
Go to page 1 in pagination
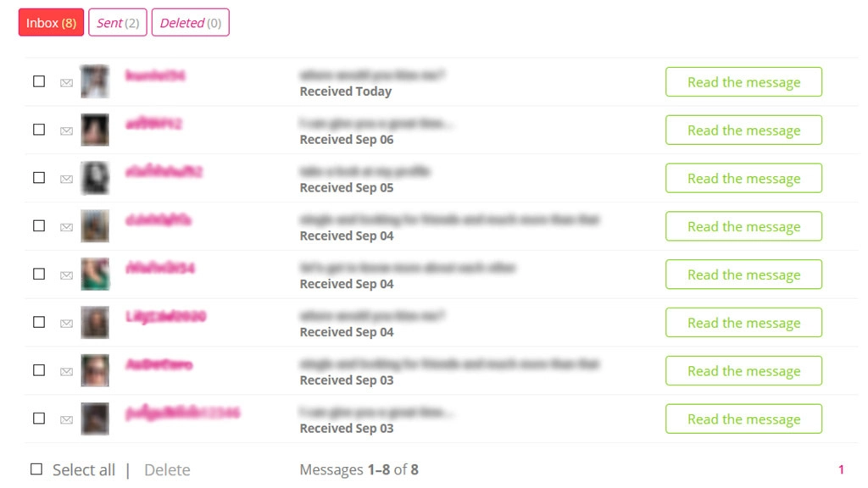click(x=841, y=469)
